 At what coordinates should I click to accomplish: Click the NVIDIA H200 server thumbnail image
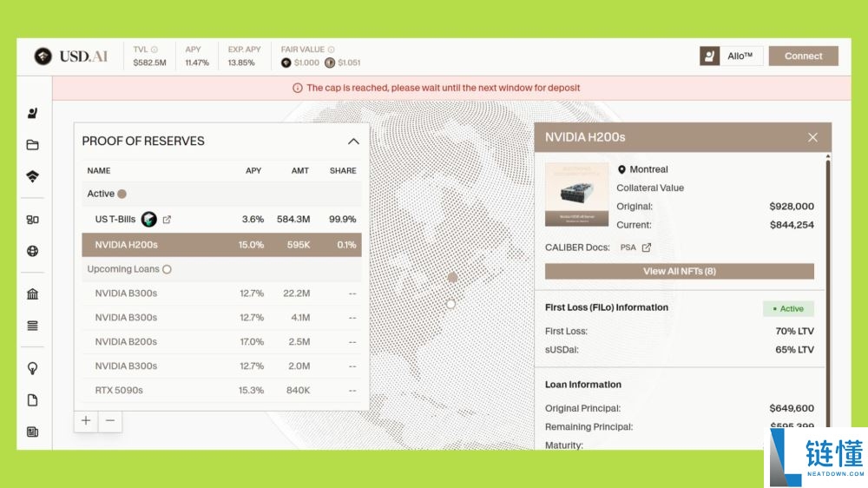576,195
